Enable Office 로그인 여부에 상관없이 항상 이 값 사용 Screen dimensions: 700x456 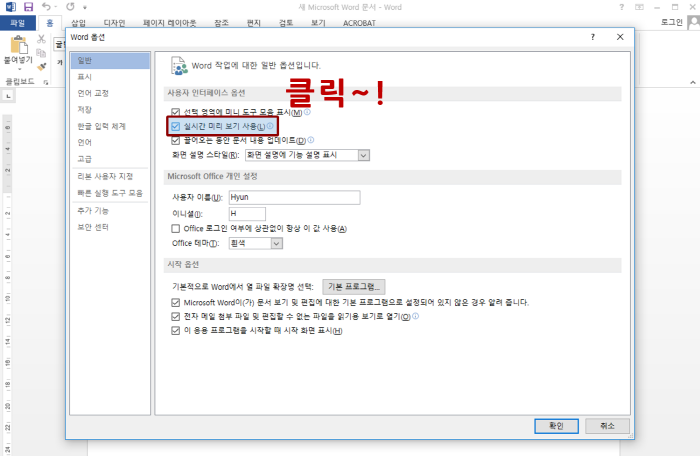click(x=175, y=229)
